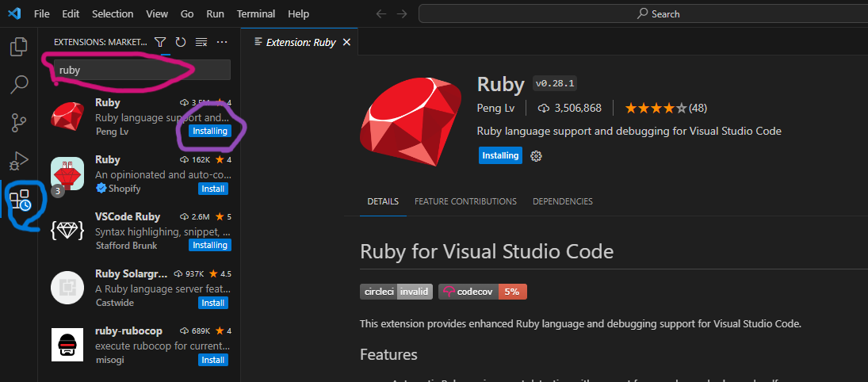This screenshot has width=868, height=382.
Task: Switch to the DETAILS tab
Action: point(383,201)
